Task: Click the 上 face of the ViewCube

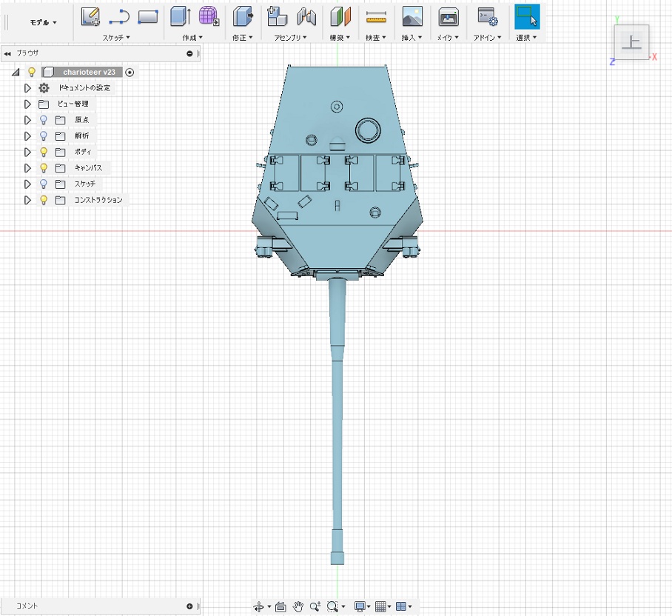Action: (x=631, y=43)
